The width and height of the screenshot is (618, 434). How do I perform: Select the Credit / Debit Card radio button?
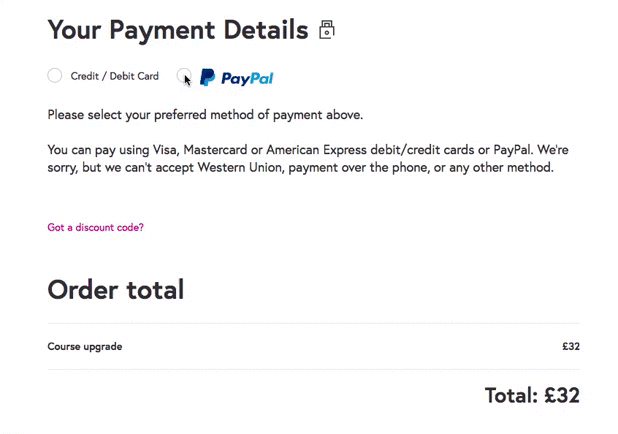click(55, 76)
